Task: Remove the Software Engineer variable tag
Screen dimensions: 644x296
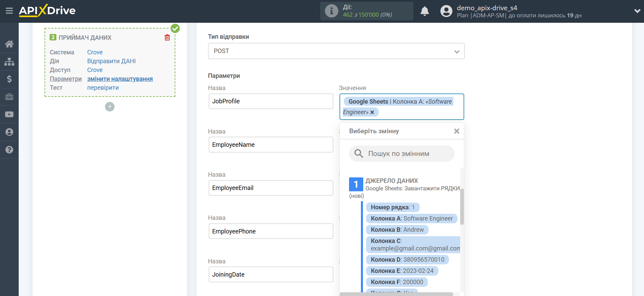Action: (x=372, y=112)
